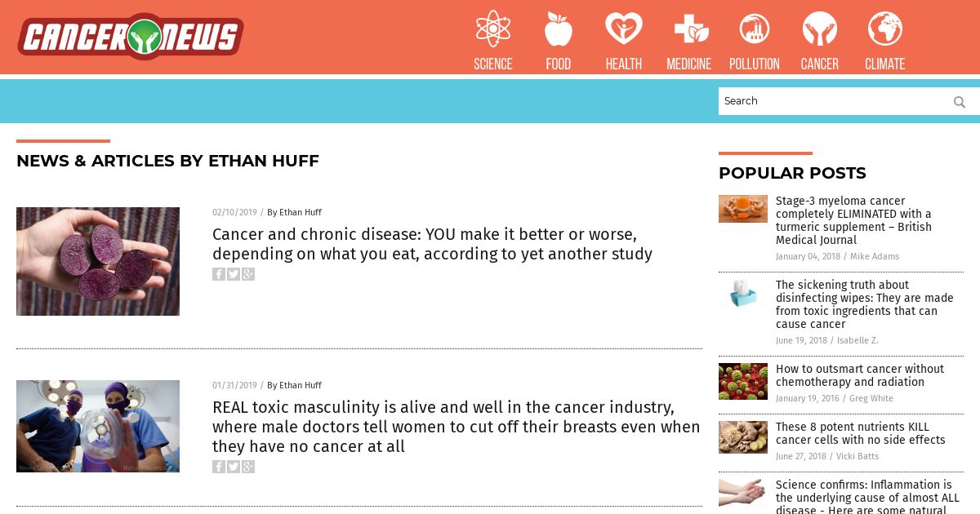Open the purple potatoes article thumbnail
Viewport: 980px width, 514px height.
(x=98, y=261)
